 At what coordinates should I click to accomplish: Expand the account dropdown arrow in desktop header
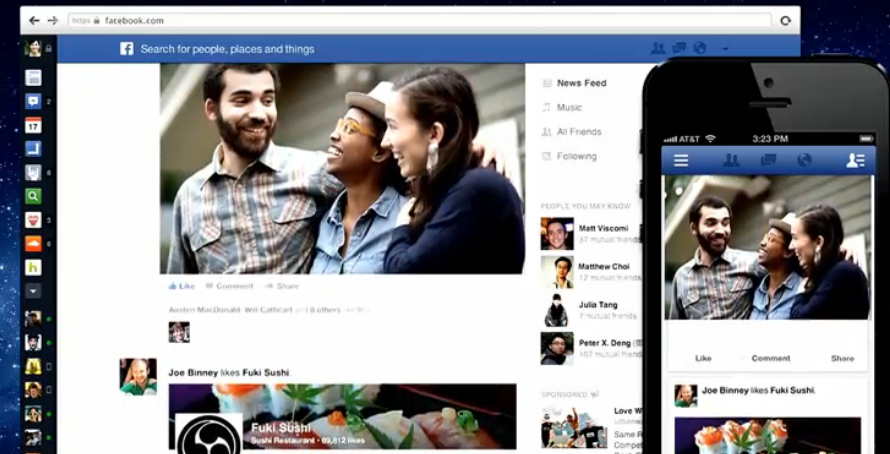tap(725, 49)
